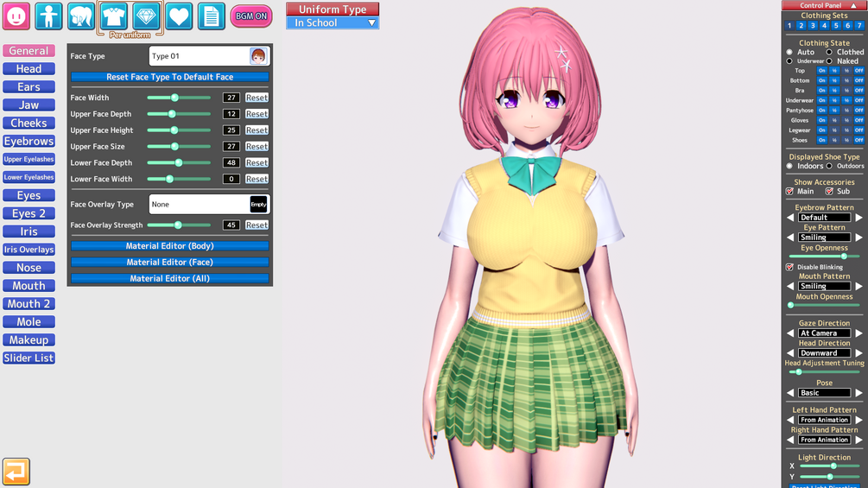This screenshot has width=868, height=488.
Task: Previous Mouth Pattern arrow
Action: [x=790, y=286]
